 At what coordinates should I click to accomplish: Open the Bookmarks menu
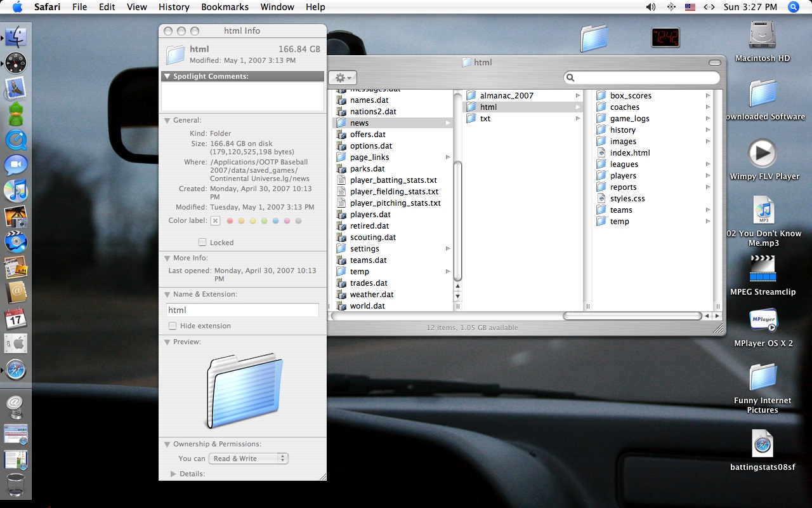[x=224, y=7]
